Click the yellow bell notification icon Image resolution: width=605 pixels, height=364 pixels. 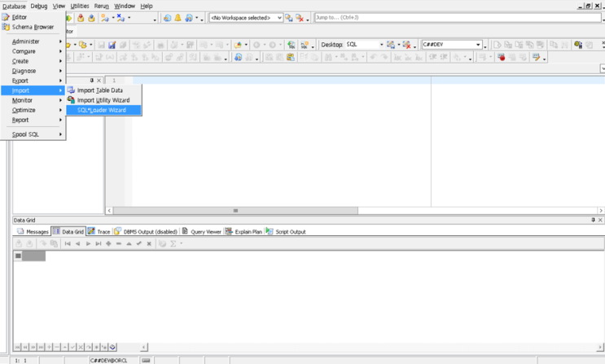pos(178,18)
